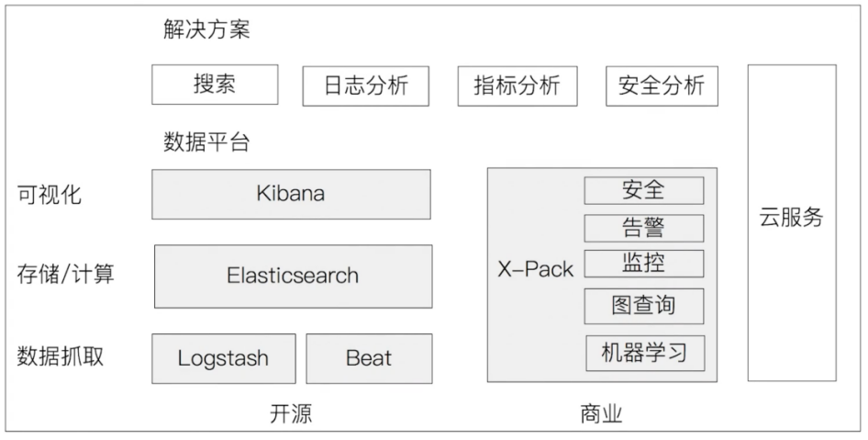Click the 解决方案 heading
This screenshot has width=868, height=440.
click(206, 28)
